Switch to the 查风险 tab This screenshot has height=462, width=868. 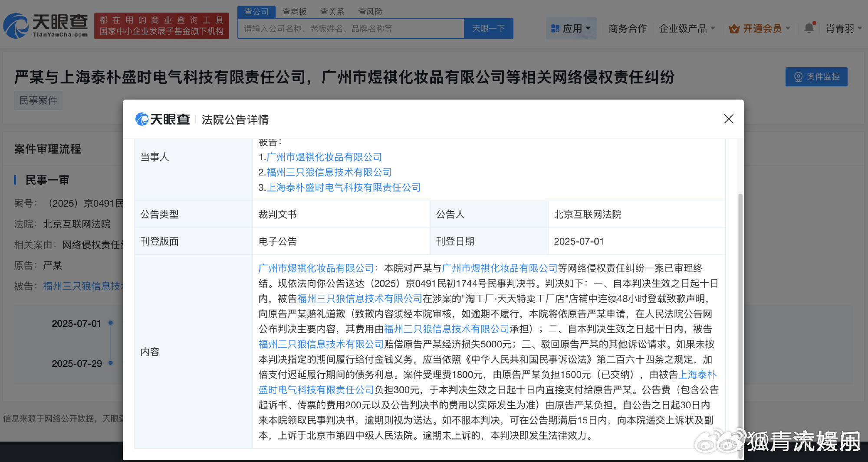[x=370, y=12]
